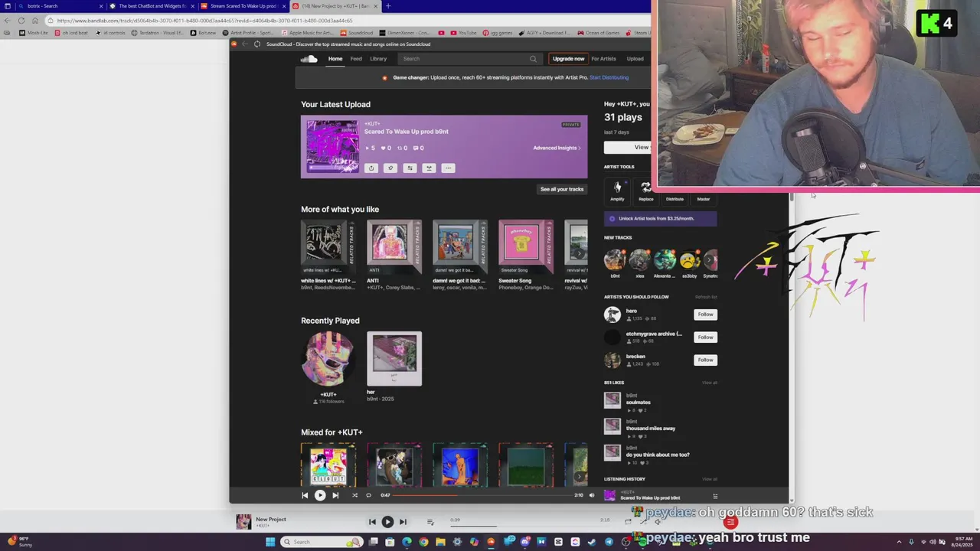980x551 pixels.
Task: Follow the artist hero
Action: pyautogui.click(x=705, y=315)
